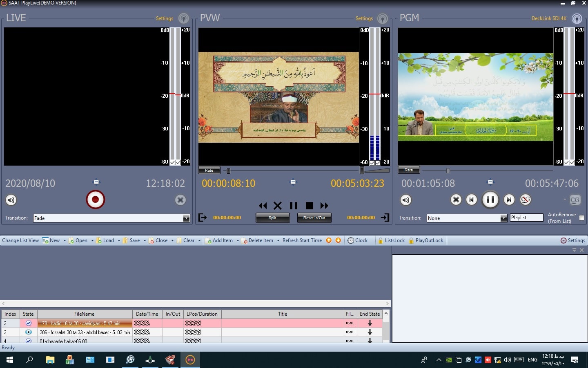
Task: Expand the Add Item dropdown arrow
Action: pyautogui.click(x=238, y=241)
